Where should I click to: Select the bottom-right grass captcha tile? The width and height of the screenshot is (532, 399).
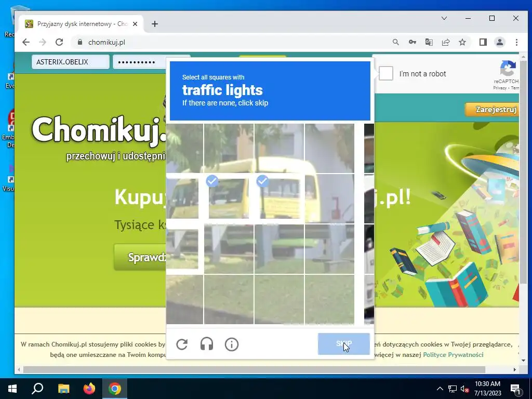pos(329,299)
